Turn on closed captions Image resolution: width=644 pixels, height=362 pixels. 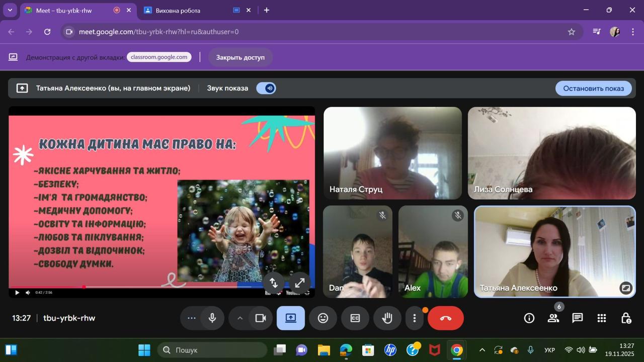355,318
